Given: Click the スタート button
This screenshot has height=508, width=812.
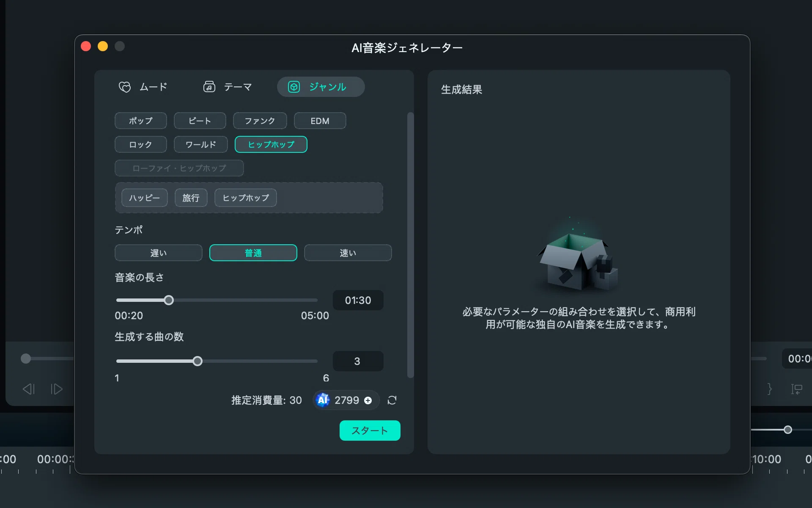Looking at the screenshot, I should [x=370, y=431].
